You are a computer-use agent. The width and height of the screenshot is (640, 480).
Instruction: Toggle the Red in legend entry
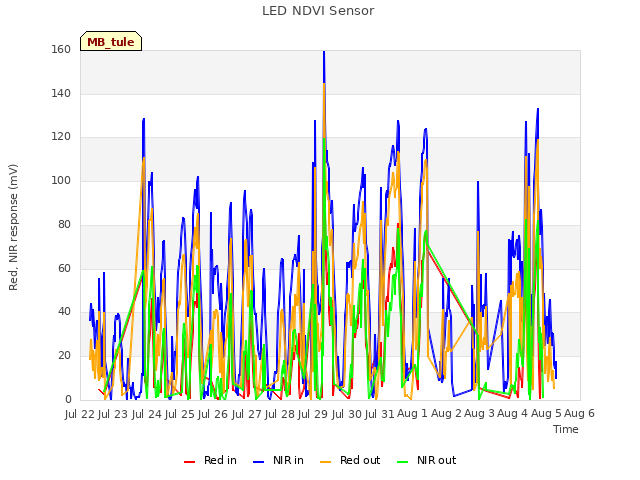pyautogui.click(x=210, y=460)
